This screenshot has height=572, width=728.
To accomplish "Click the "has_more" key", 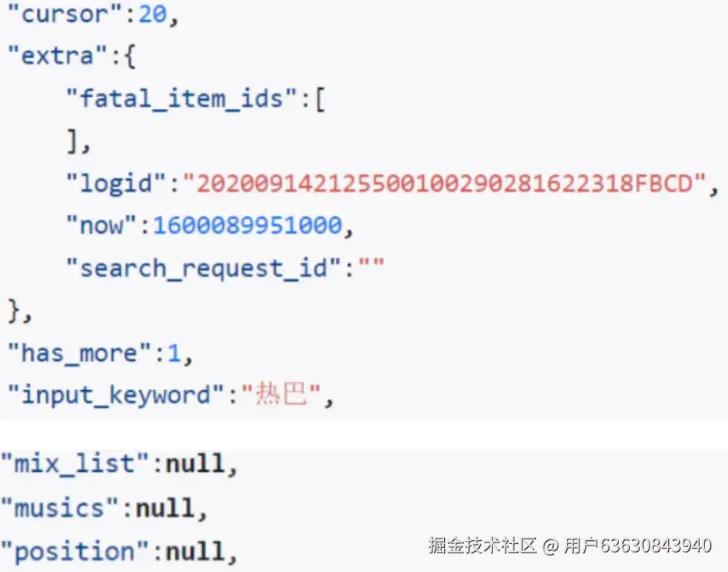I will click(79, 353).
